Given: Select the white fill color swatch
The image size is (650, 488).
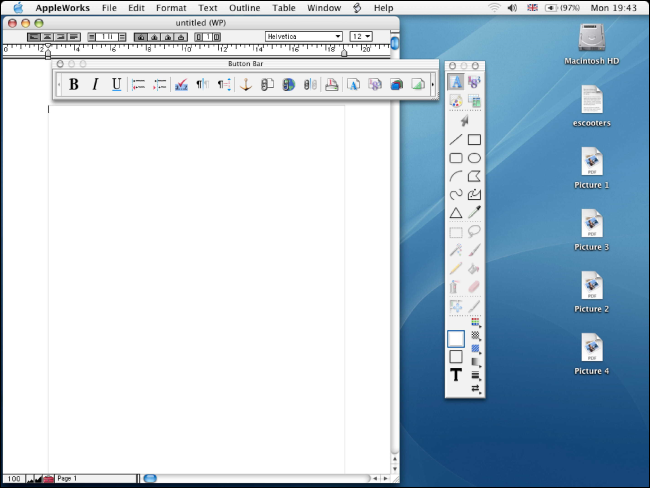Looking at the screenshot, I should 456,338.
